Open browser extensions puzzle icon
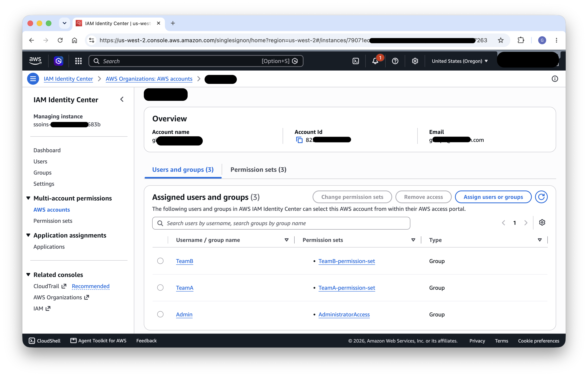Screen dimensions: 588x377 click(x=521, y=40)
